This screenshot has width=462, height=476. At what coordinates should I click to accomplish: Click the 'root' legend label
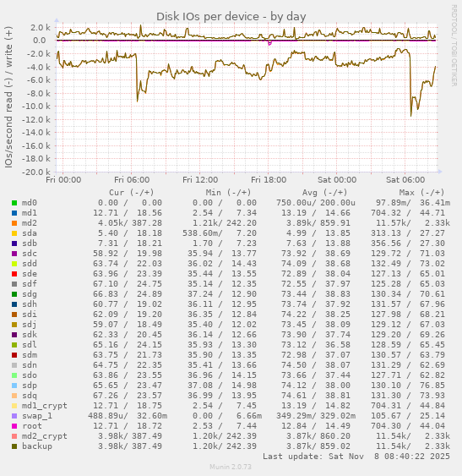pos(32,426)
